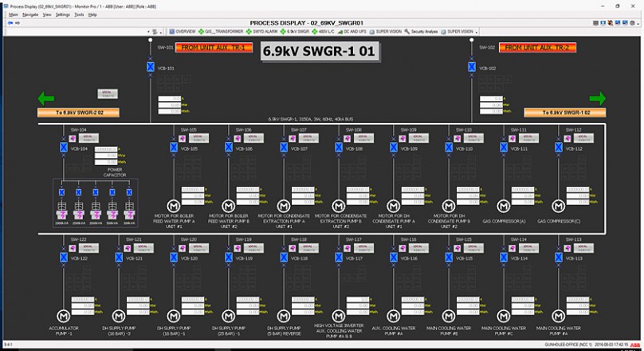Click the VCB-116 breaker symbol
This screenshot has width=644, height=351.
[394, 258]
